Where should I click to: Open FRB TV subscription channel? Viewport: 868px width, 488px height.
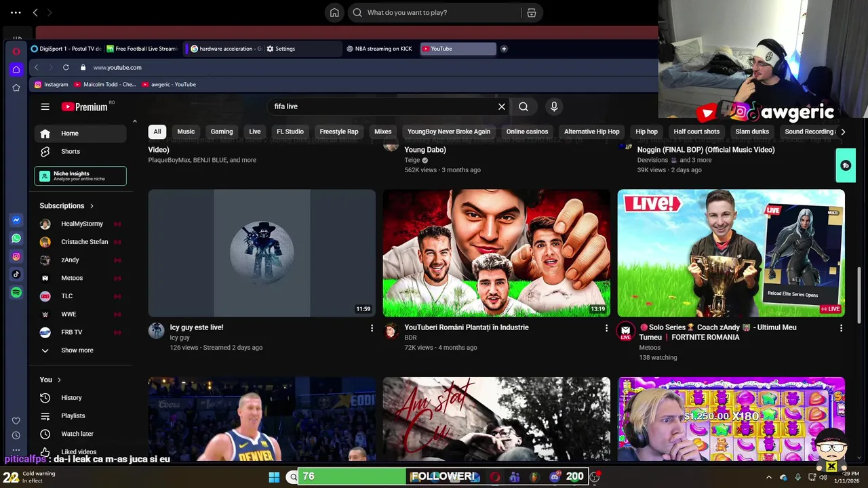(80, 332)
